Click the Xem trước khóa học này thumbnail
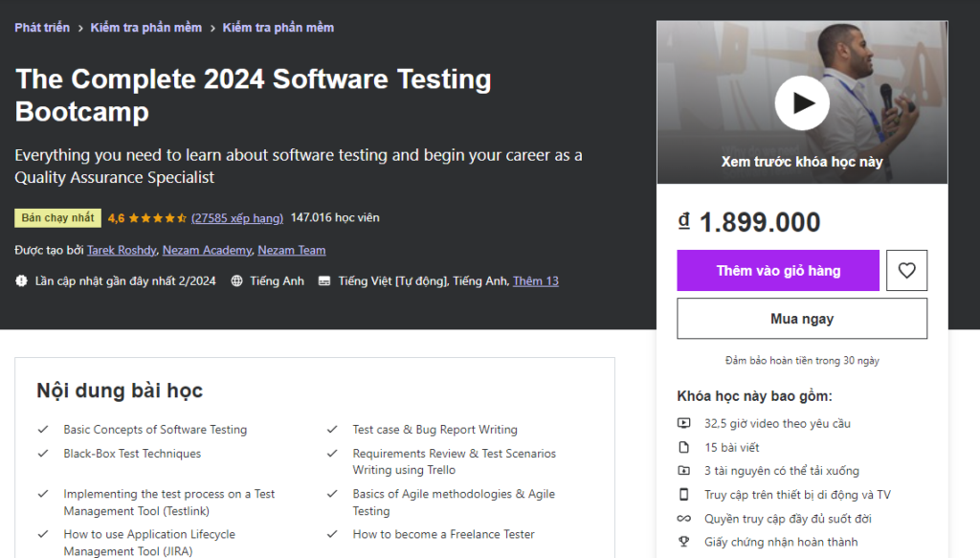This screenshot has height=558, width=980. click(802, 162)
